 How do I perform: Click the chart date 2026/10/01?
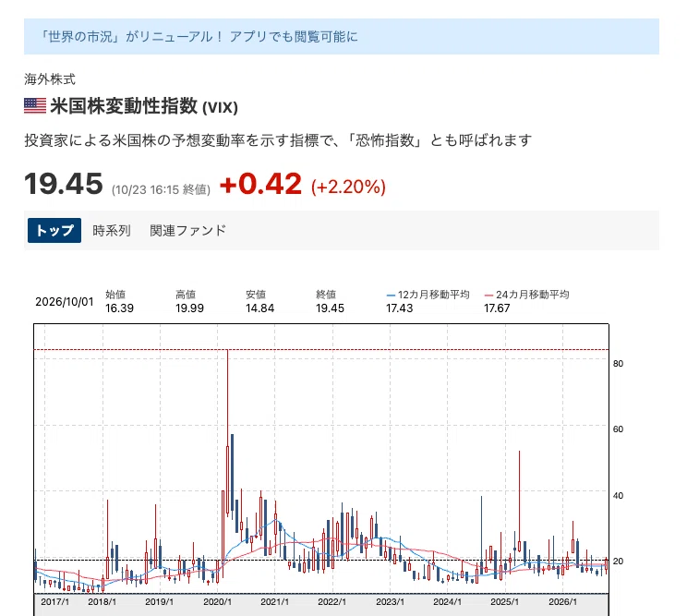point(65,302)
